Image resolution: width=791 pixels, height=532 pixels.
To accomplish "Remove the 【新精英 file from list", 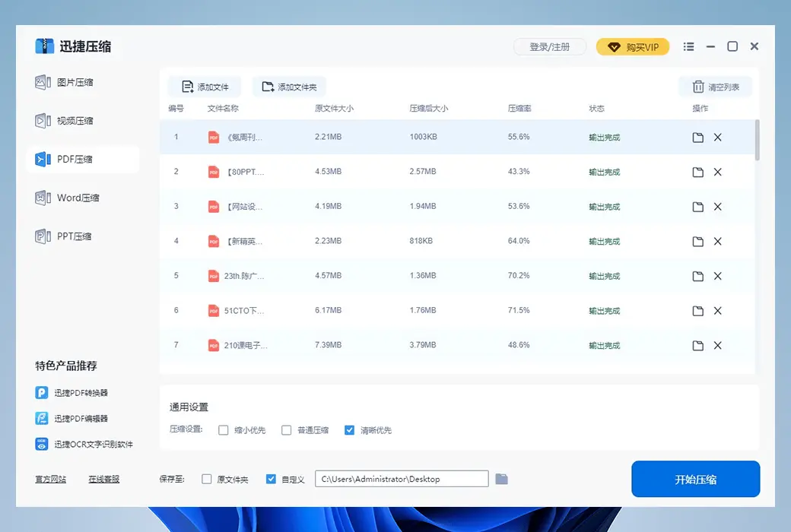I will [x=717, y=242].
